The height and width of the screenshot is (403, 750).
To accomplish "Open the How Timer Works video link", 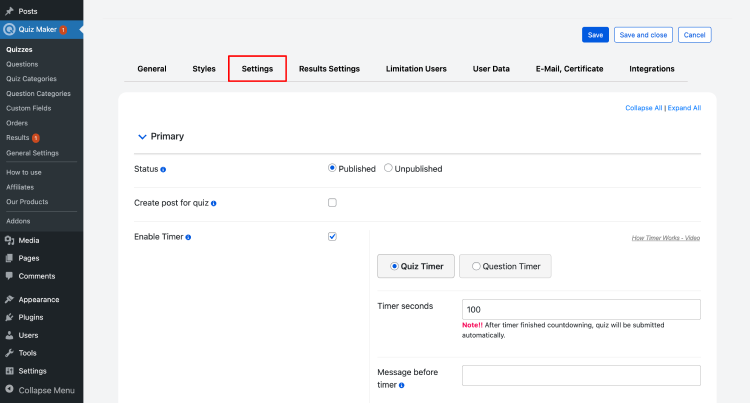I will (665, 238).
